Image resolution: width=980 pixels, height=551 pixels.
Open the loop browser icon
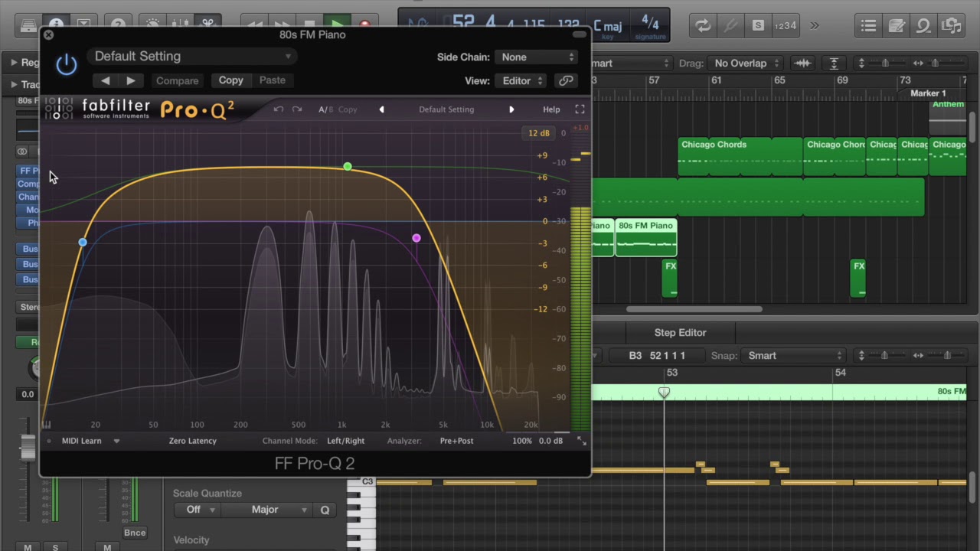[x=923, y=25]
